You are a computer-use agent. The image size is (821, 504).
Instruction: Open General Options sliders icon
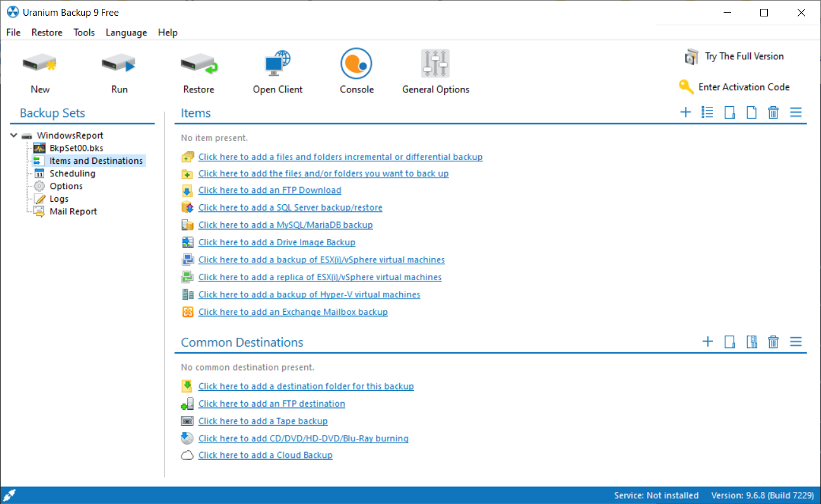[435, 65]
